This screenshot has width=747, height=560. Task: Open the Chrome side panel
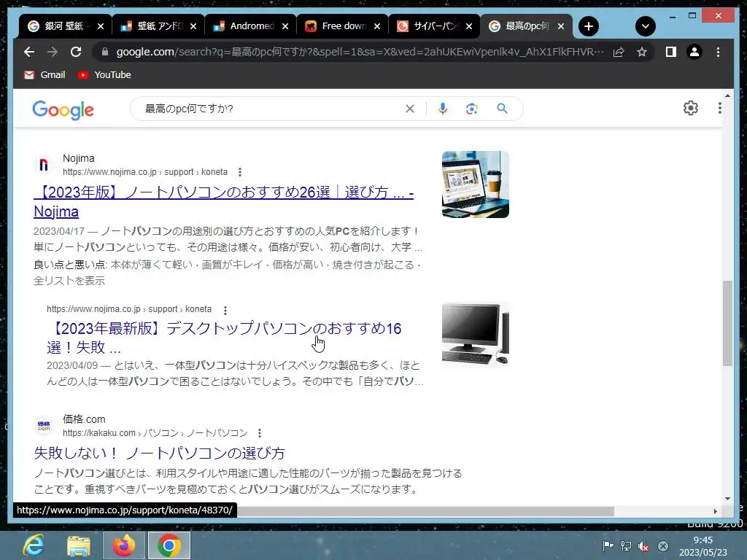(671, 52)
